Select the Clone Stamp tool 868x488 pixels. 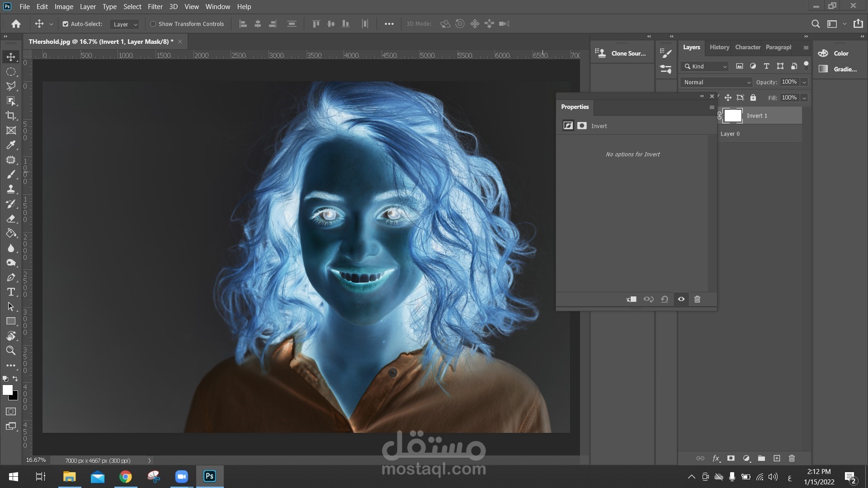[x=11, y=189]
